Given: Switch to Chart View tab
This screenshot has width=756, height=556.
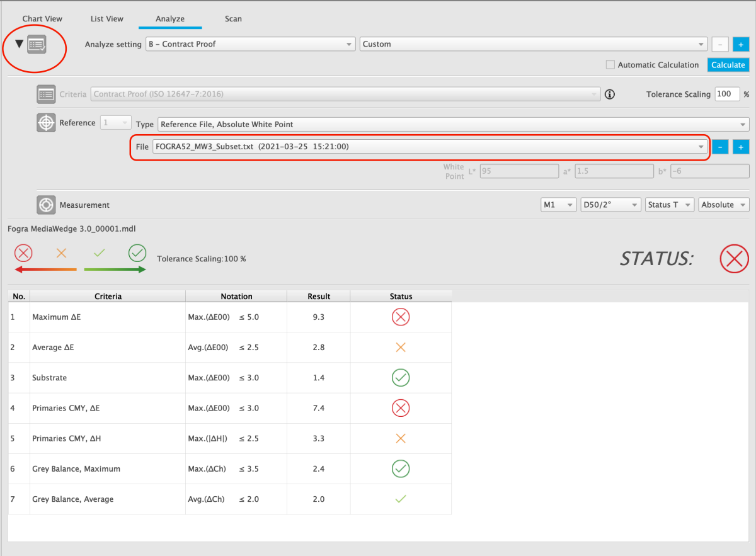Looking at the screenshot, I should (x=42, y=19).
